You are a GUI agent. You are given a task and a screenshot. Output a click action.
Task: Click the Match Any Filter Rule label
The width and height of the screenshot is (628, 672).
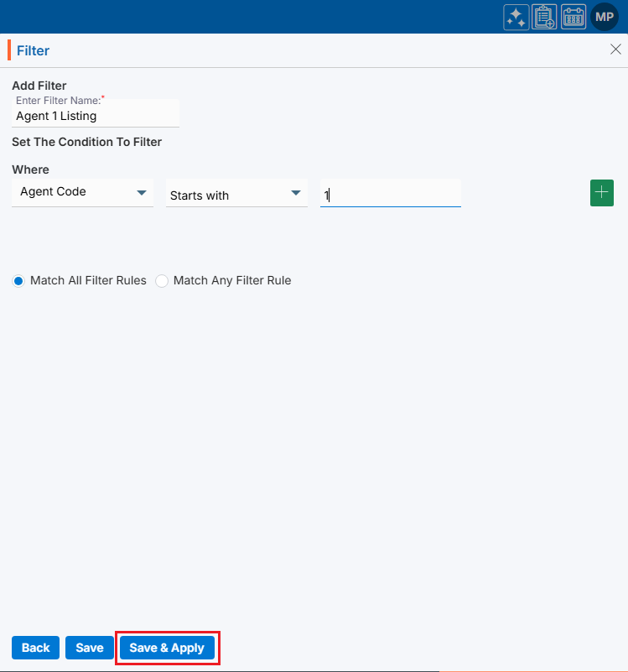[231, 281]
